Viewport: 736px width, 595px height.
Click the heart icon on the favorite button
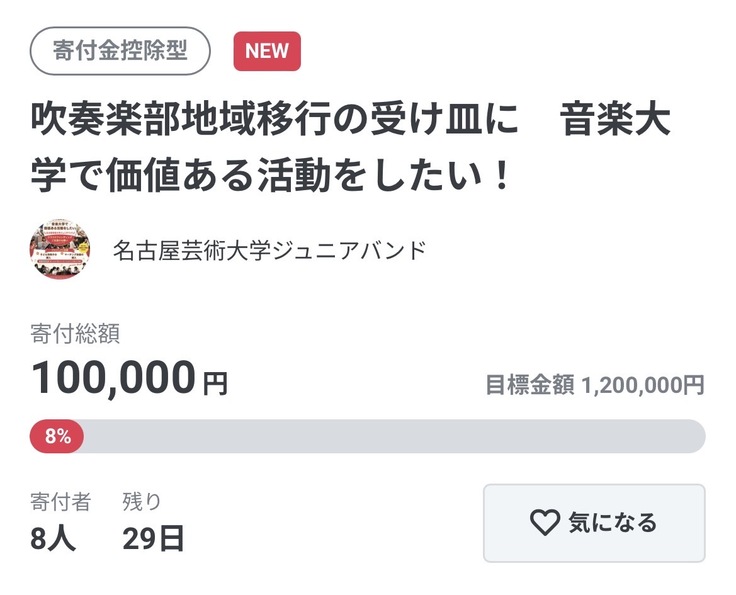point(544,522)
